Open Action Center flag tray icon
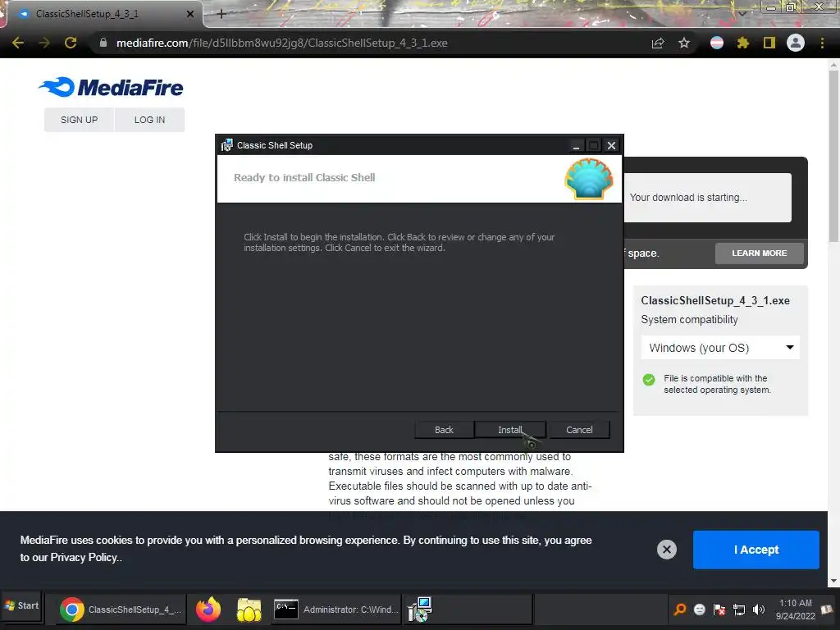 click(719, 609)
